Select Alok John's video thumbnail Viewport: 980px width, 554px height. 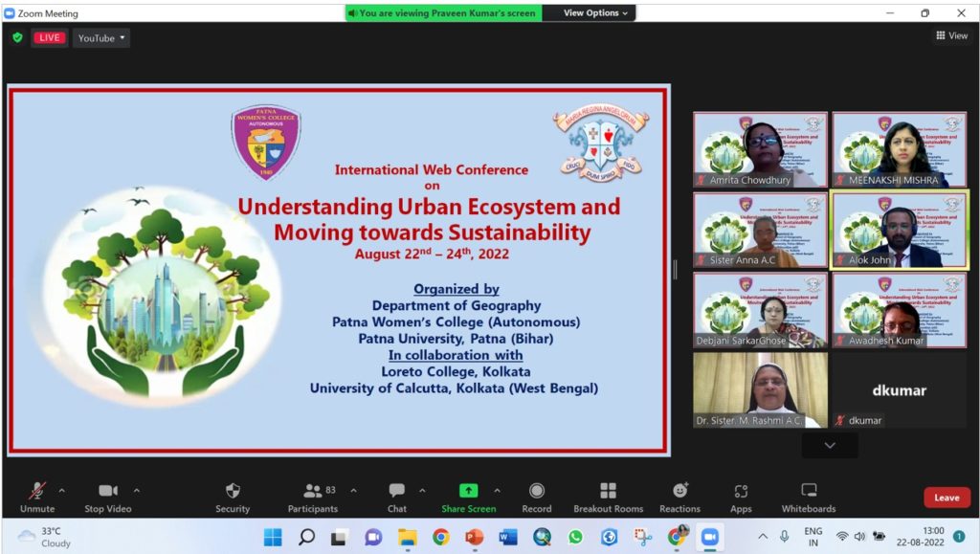point(900,229)
